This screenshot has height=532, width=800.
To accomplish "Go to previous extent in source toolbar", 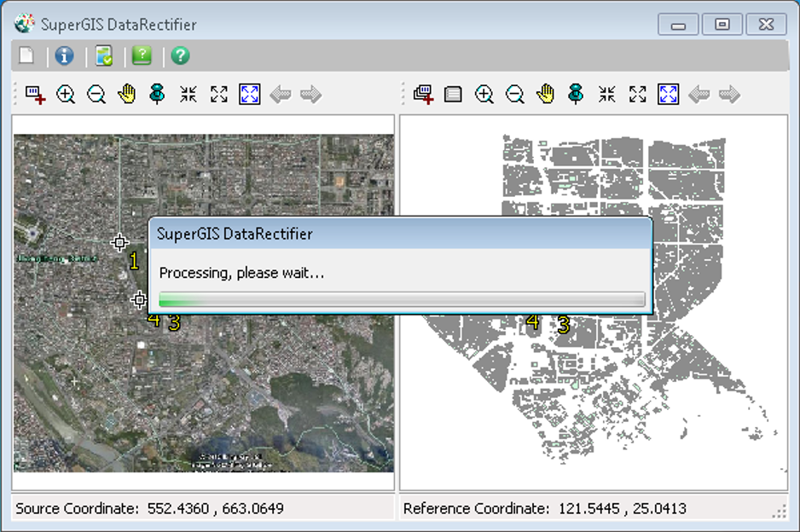I will click(281, 95).
